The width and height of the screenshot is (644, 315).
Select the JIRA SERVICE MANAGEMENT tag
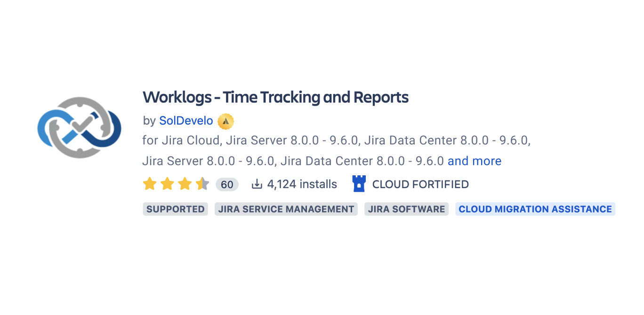pos(286,209)
